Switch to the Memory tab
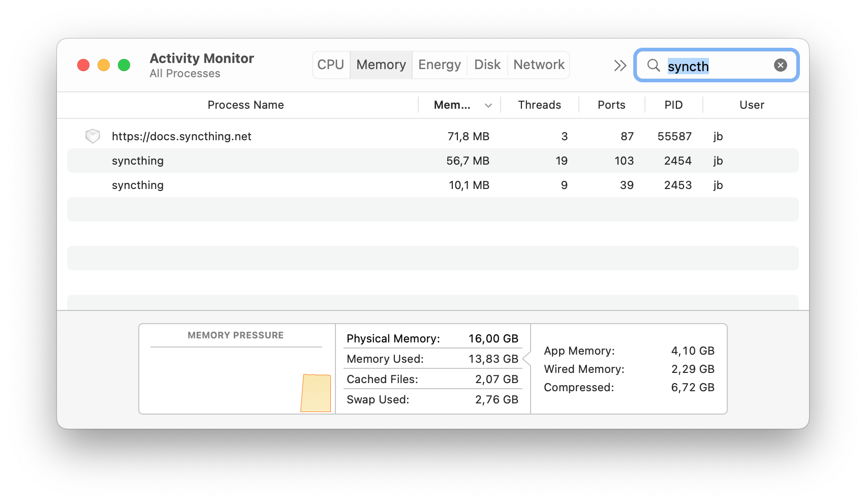Screen dimensions: 866x504 click(381, 65)
